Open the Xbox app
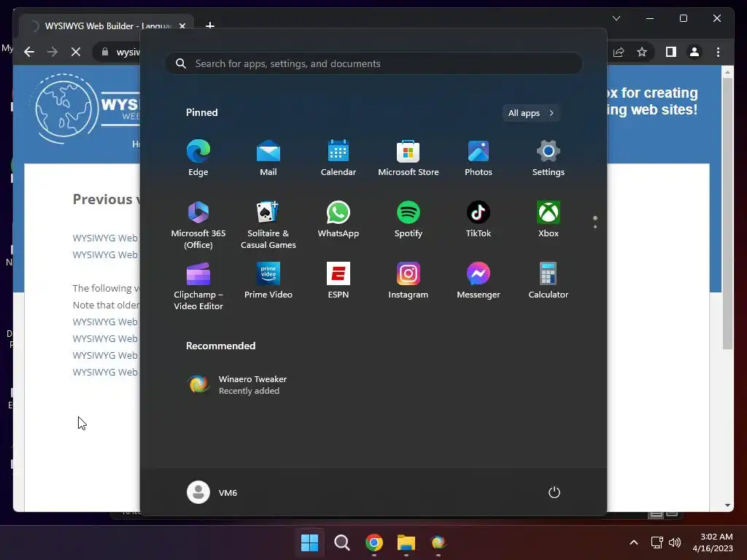Screen dimensions: 747x560 pos(549,219)
